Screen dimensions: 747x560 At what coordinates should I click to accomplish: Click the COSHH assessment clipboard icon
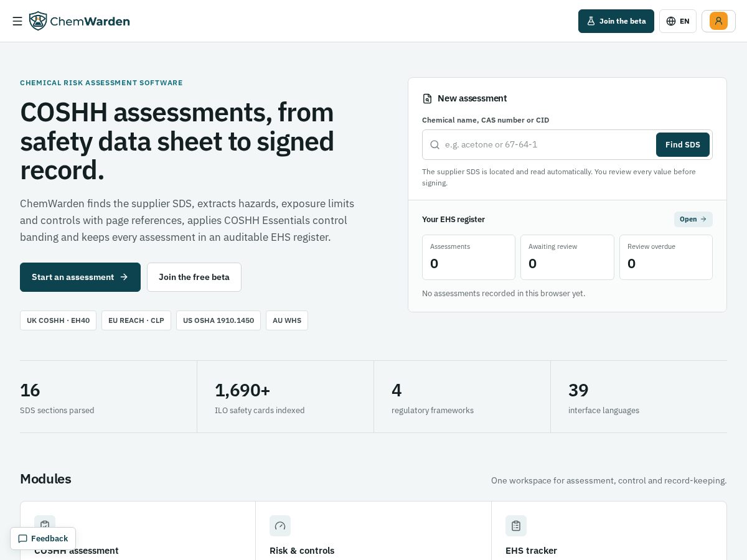[45, 525]
